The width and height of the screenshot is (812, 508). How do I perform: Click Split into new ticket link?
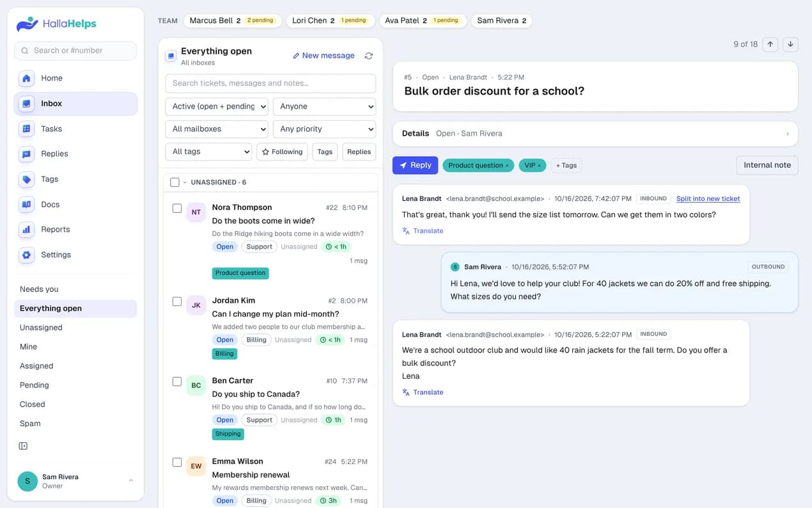point(708,199)
